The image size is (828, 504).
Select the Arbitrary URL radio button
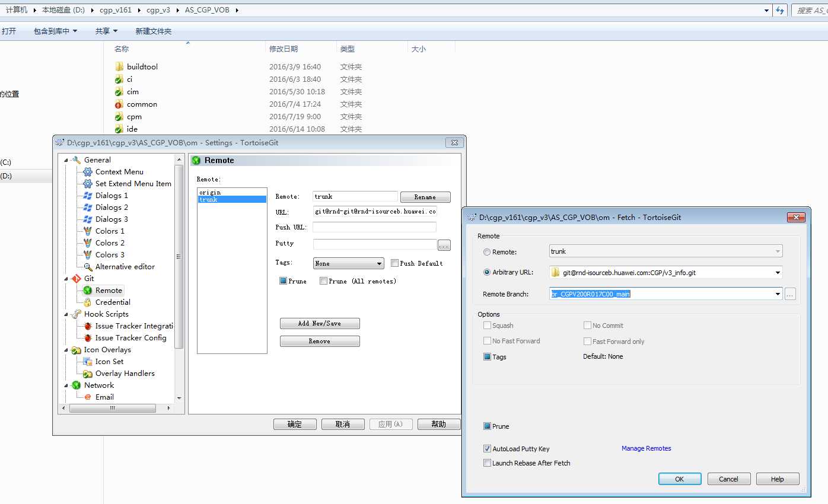coord(487,273)
